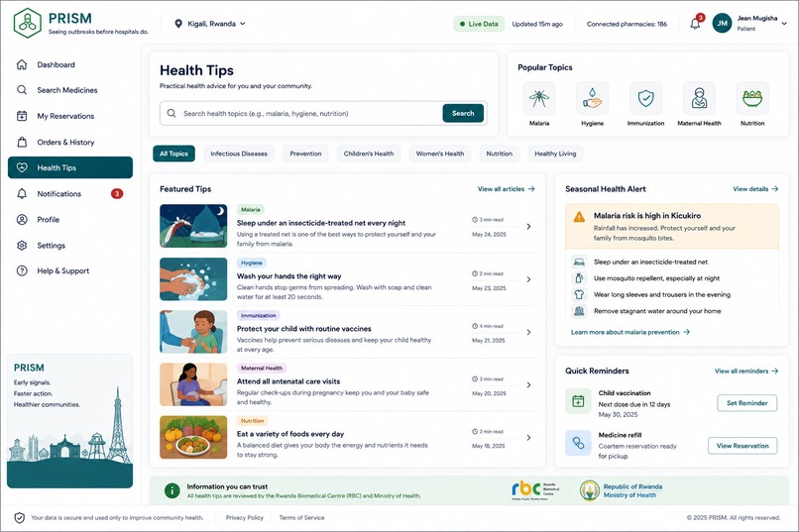The width and height of the screenshot is (799, 532).
Task: Select the Hygiene hand-wash topic icon
Action: 592,98
